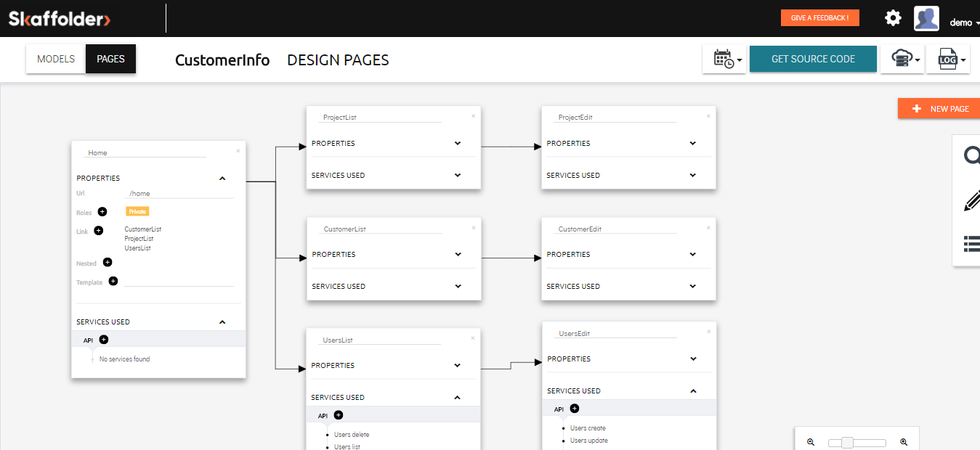Edit the /home Url field
The width and height of the screenshot is (980, 450).
pyautogui.click(x=179, y=194)
